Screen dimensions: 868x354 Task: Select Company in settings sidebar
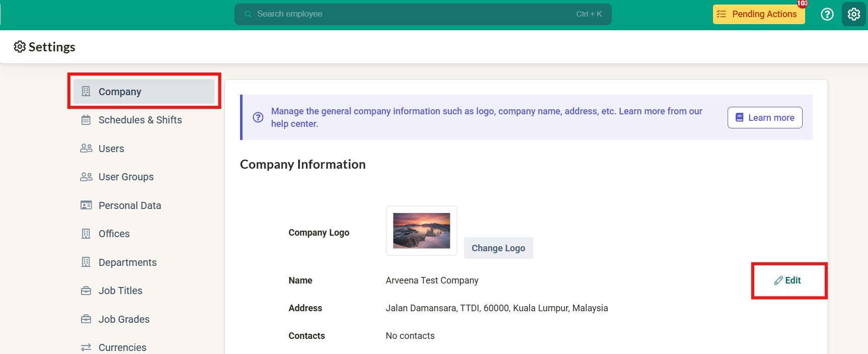144,91
